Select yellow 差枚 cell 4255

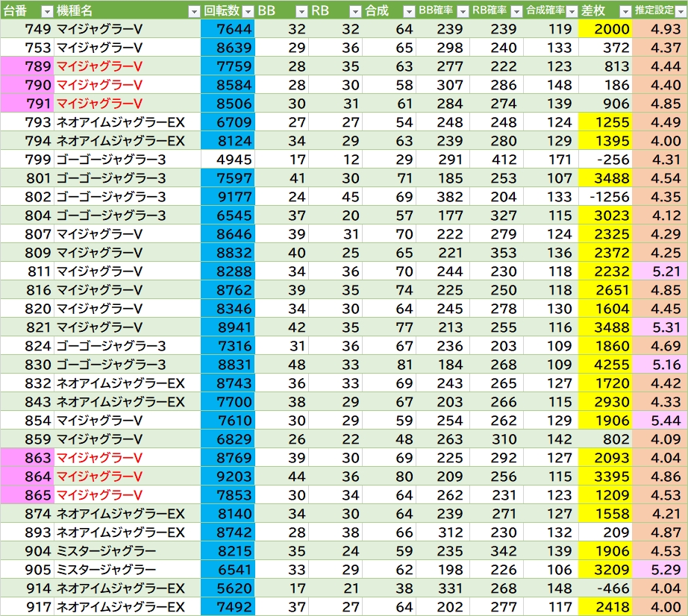pos(605,365)
